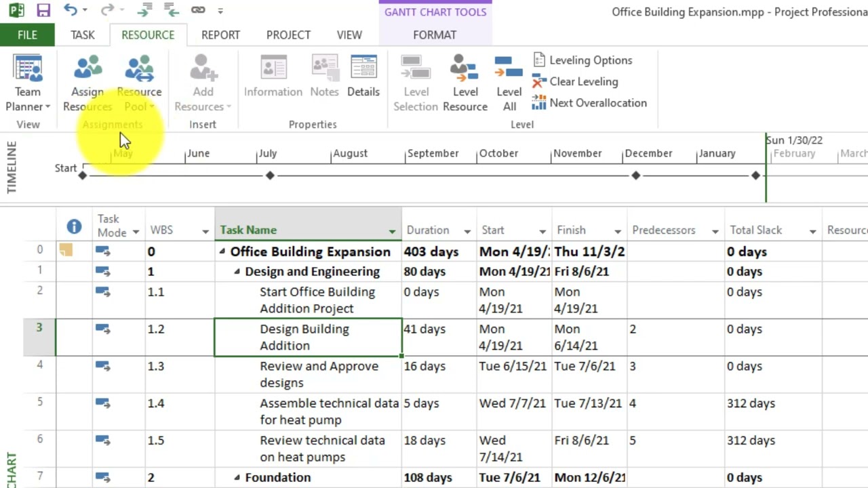Click Level All

pos(509,83)
